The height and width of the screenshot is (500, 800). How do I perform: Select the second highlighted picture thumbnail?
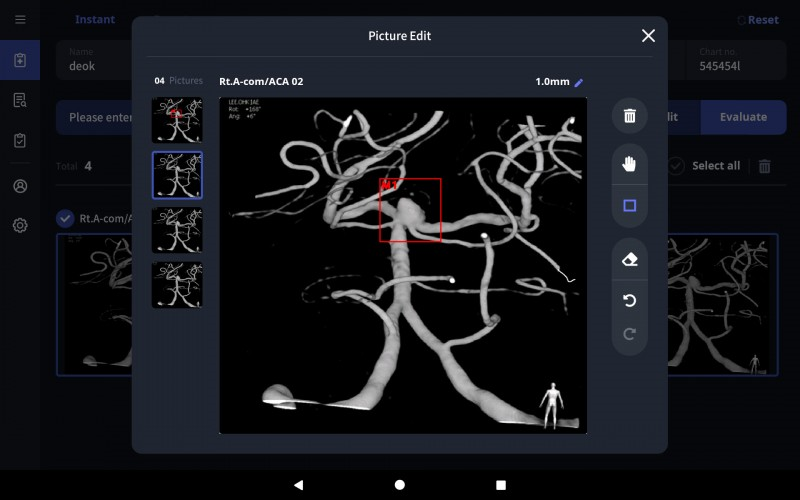pyautogui.click(x=177, y=175)
